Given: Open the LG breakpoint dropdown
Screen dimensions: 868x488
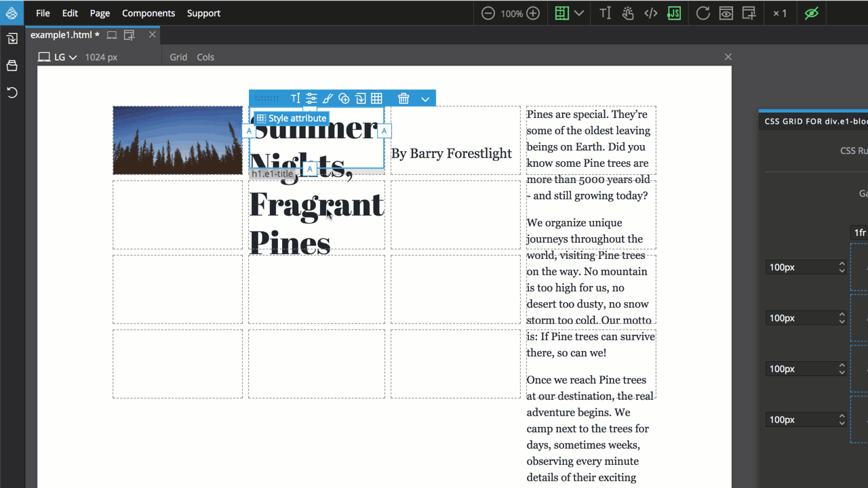Looking at the screenshot, I should click(x=64, y=57).
